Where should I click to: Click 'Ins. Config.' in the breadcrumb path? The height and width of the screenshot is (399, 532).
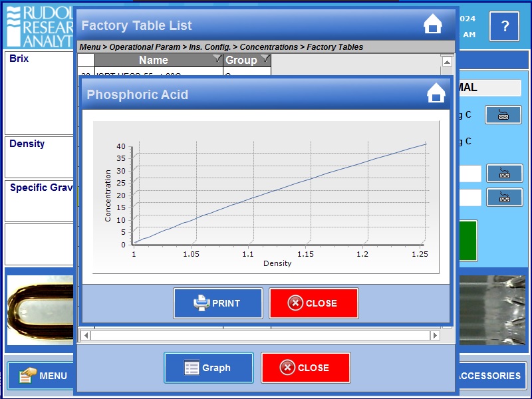point(209,47)
